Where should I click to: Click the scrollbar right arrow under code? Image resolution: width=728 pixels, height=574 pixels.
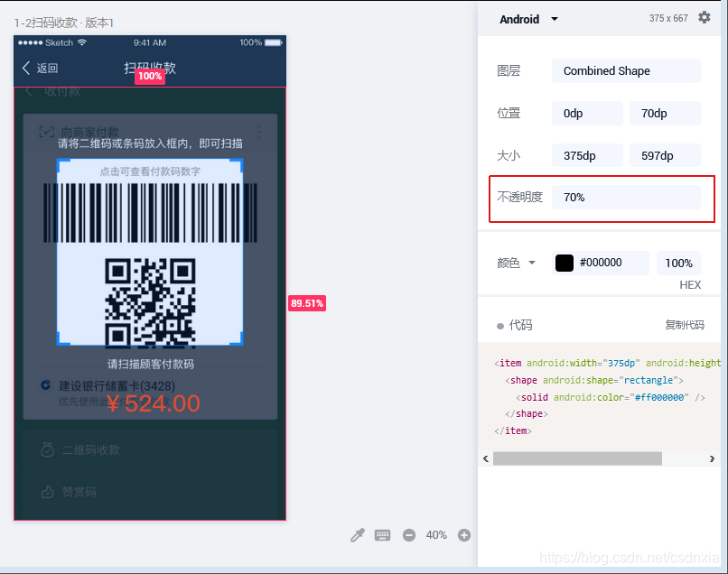(712, 458)
